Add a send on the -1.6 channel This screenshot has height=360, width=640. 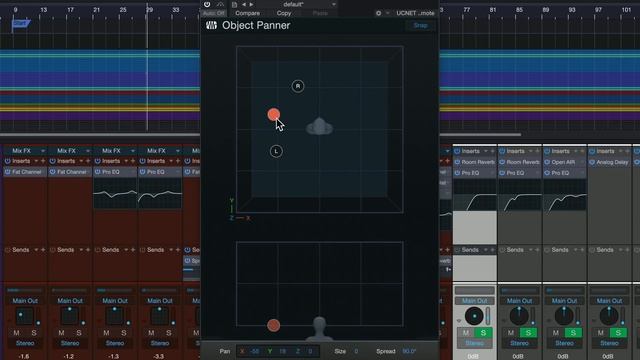pos(43,250)
